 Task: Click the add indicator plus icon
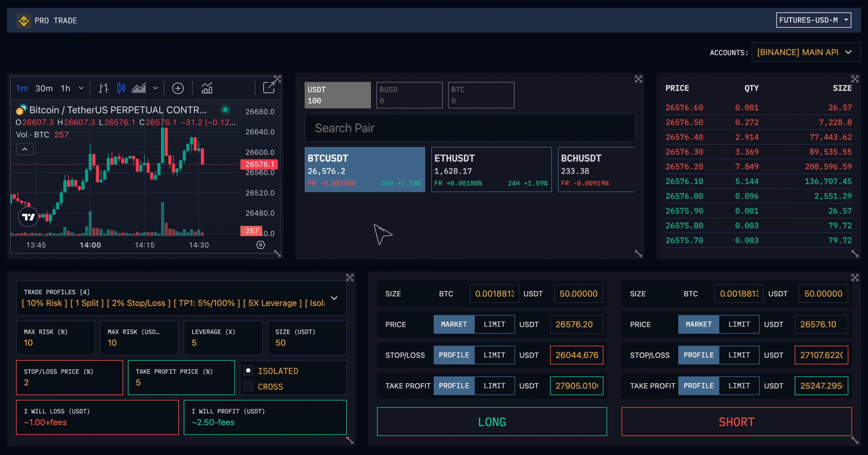[178, 88]
